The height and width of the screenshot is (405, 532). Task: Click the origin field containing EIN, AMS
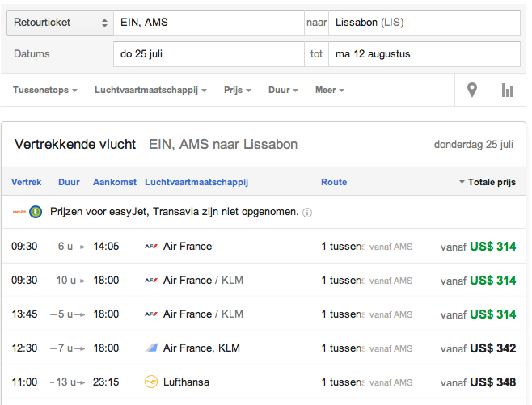(x=209, y=23)
